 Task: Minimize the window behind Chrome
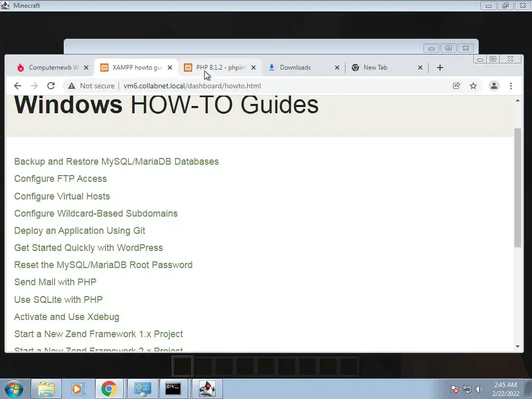(431, 48)
